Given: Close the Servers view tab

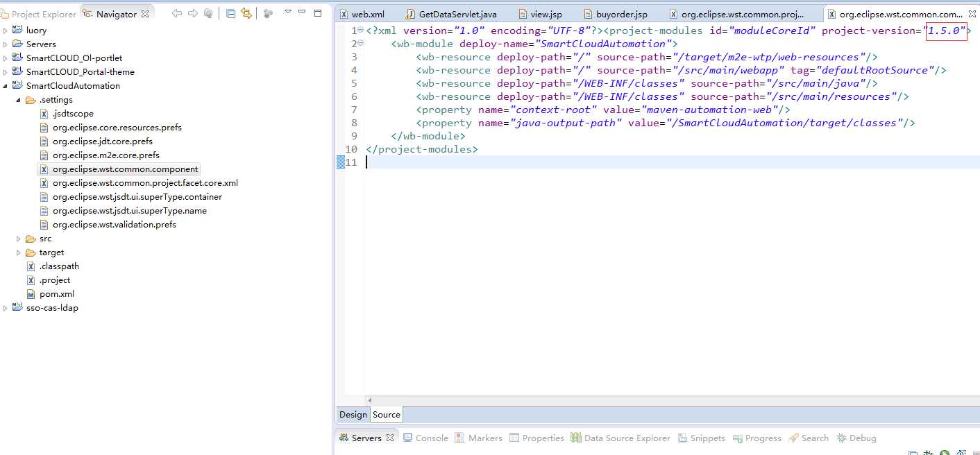Looking at the screenshot, I should pos(390,438).
